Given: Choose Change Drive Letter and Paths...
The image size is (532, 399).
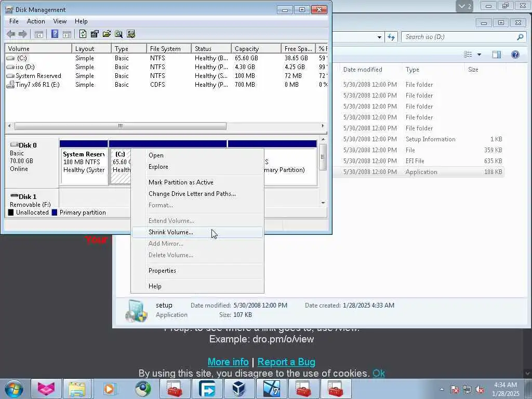Looking at the screenshot, I should (x=197, y=194).
